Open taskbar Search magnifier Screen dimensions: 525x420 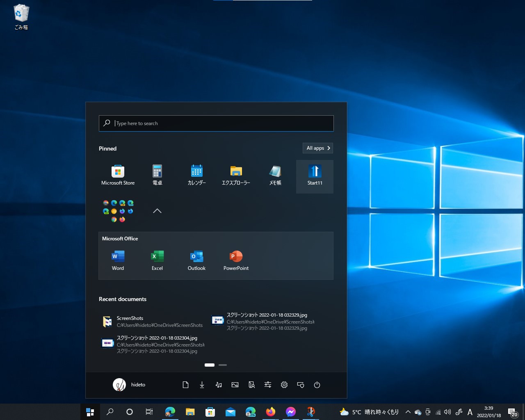point(110,412)
